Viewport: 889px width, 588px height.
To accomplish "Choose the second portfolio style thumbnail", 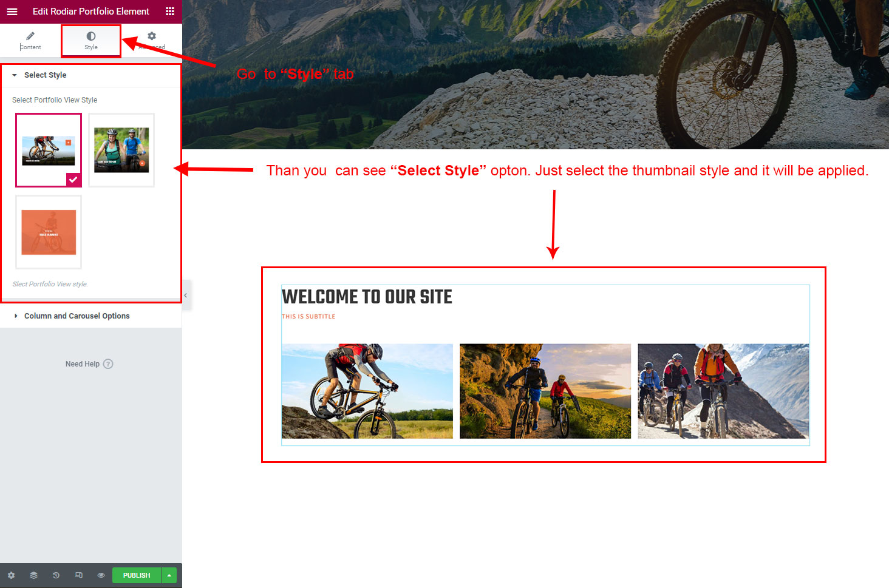I will (x=121, y=150).
